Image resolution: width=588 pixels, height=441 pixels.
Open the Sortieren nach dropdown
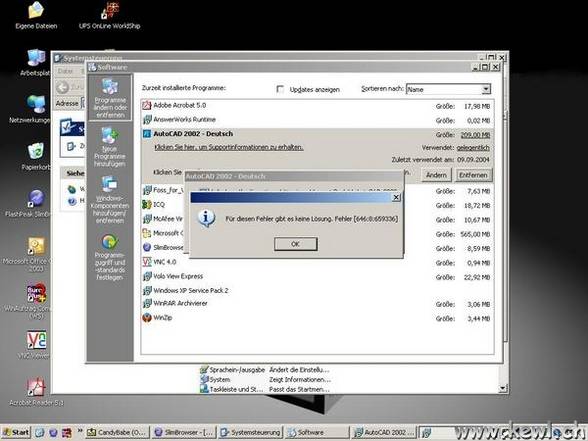click(x=486, y=89)
